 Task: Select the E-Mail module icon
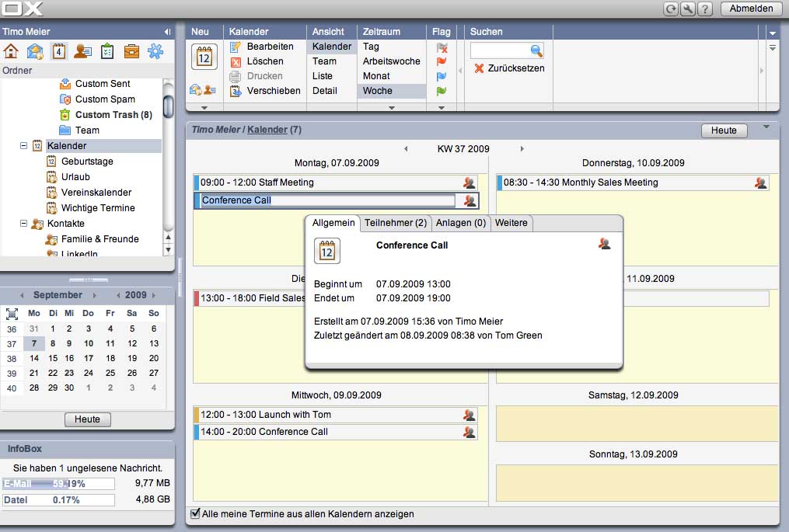click(x=36, y=50)
